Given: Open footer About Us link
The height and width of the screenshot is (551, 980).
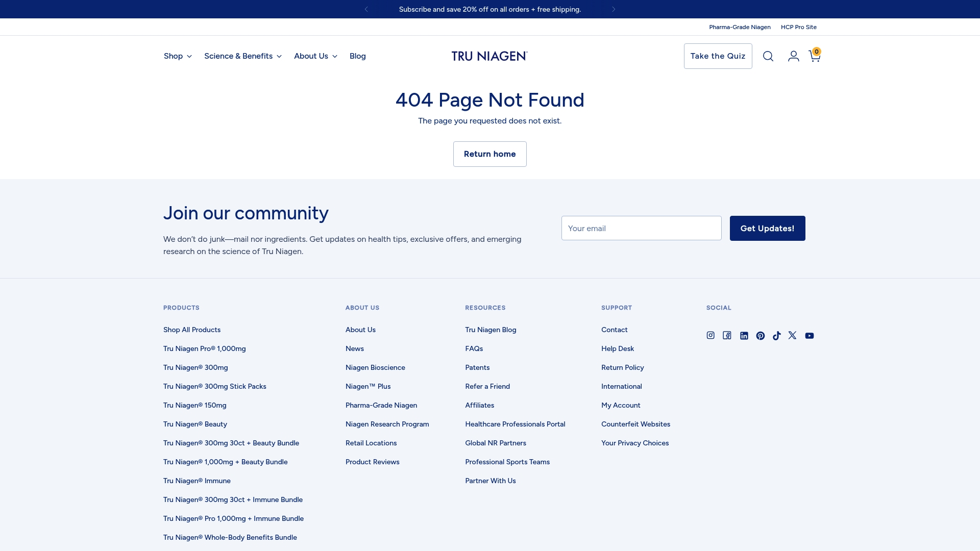Looking at the screenshot, I should 360,330.
